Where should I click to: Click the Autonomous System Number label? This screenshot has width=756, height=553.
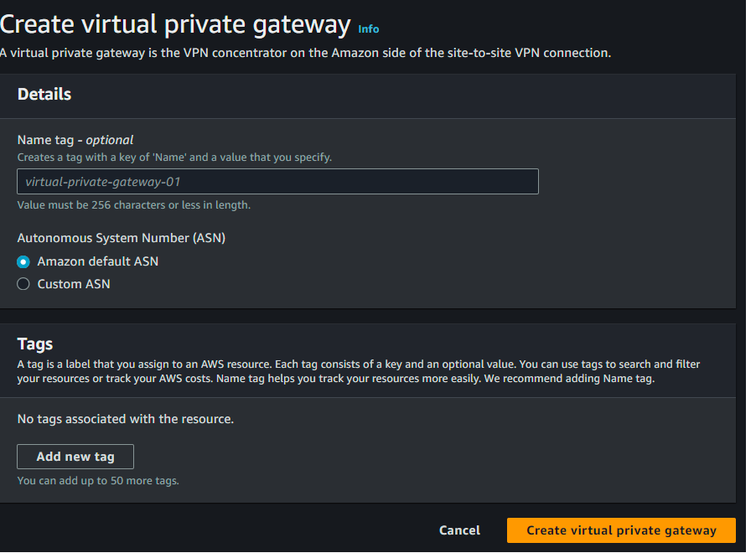pyautogui.click(x=121, y=237)
